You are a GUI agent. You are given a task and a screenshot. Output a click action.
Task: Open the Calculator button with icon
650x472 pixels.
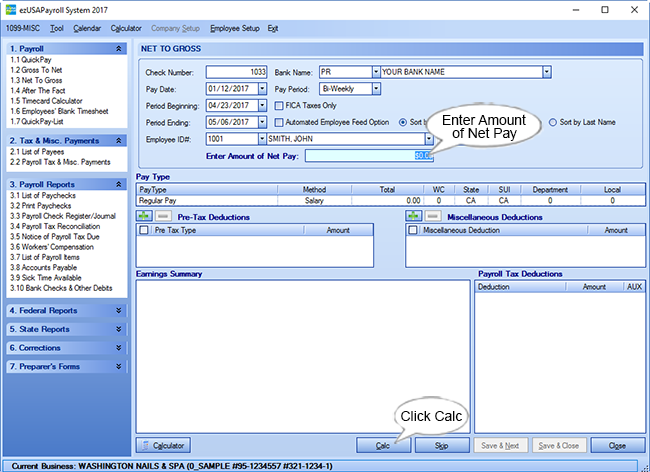pyautogui.click(x=164, y=445)
